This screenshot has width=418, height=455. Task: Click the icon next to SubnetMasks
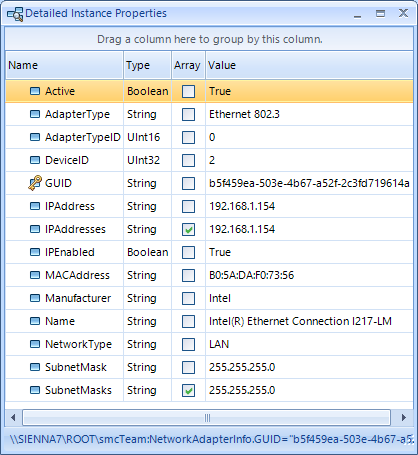click(x=35, y=390)
